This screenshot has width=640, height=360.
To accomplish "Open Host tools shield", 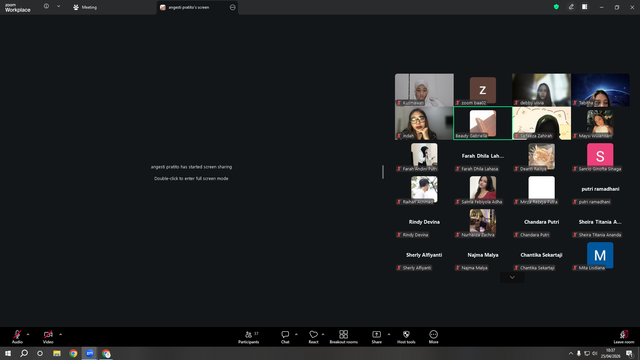I will [x=406, y=337].
